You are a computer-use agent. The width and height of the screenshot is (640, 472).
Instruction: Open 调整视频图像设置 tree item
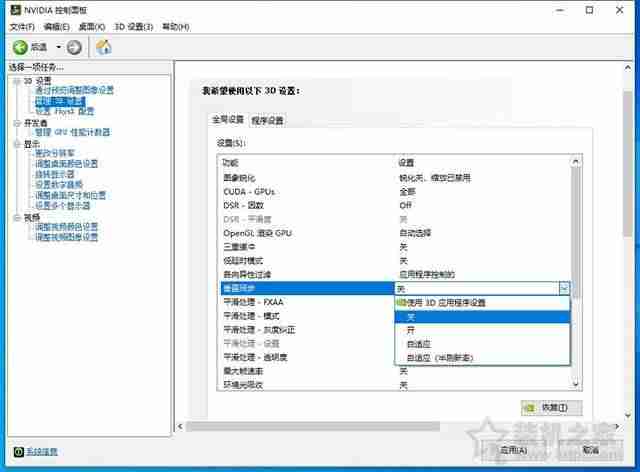tap(67, 237)
